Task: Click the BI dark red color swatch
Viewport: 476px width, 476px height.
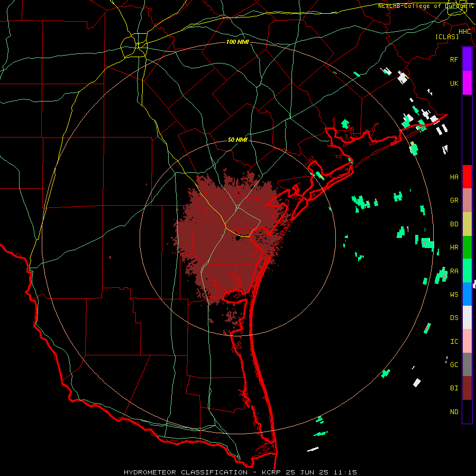Action: tap(467, 388)
